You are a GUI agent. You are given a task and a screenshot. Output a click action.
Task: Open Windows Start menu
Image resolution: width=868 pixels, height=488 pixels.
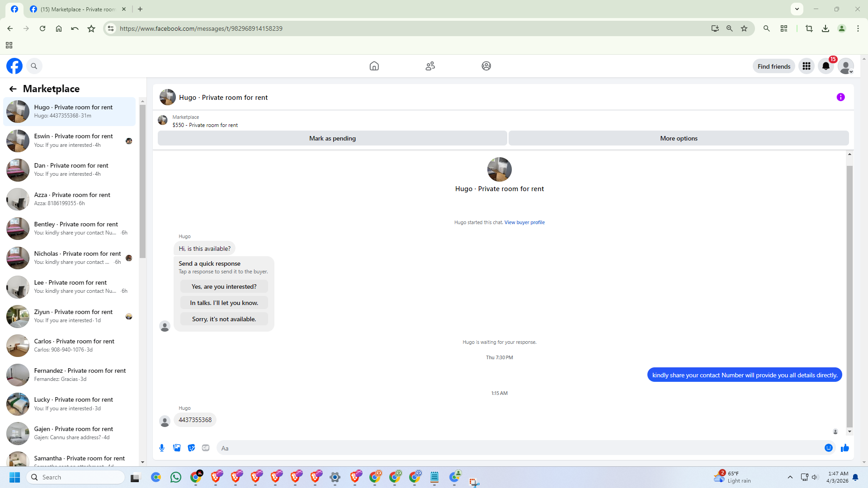14,477
